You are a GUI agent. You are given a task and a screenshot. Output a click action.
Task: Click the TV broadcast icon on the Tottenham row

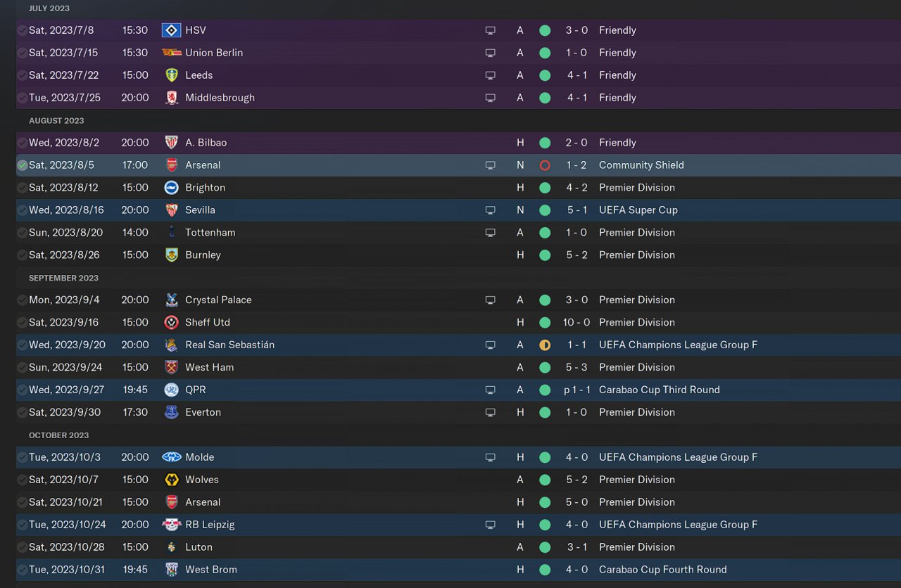(490, 233)
